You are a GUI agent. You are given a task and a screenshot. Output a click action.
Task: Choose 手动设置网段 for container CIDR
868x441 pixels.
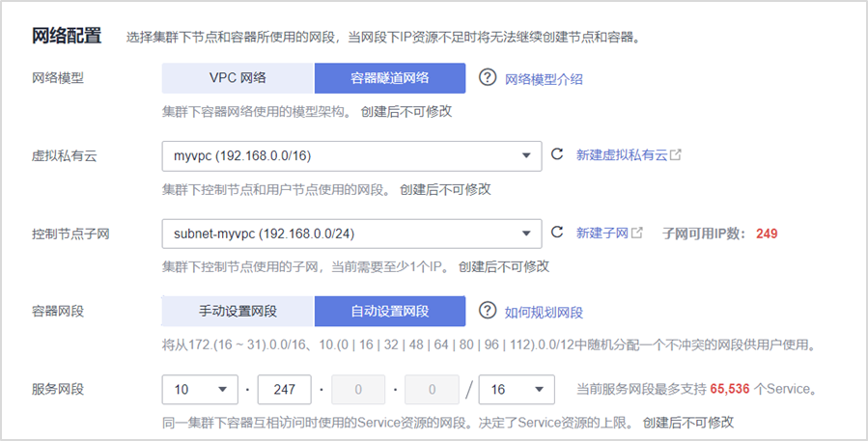pyautogui.click(x=238, y=312)
